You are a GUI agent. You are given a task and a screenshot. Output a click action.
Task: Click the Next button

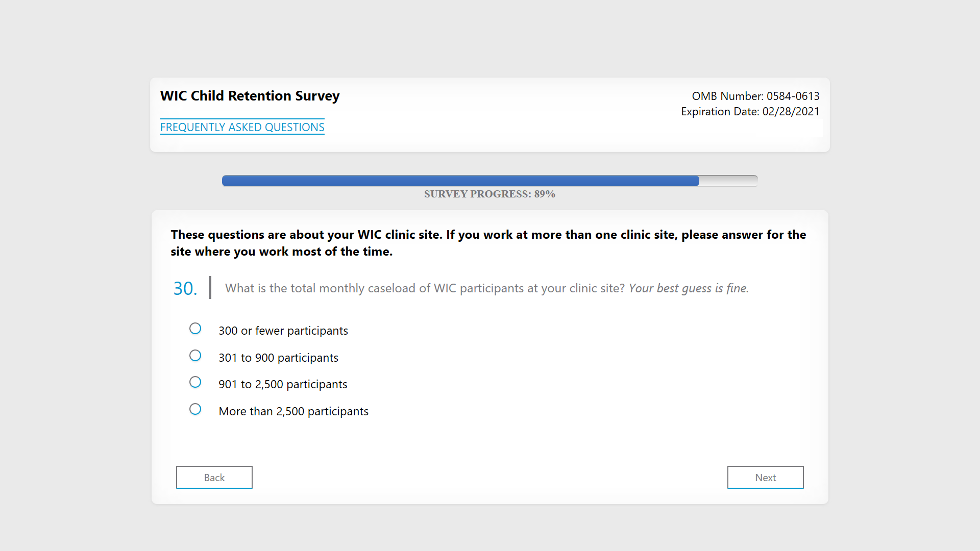pyautogui.click(x=765, y=478)
